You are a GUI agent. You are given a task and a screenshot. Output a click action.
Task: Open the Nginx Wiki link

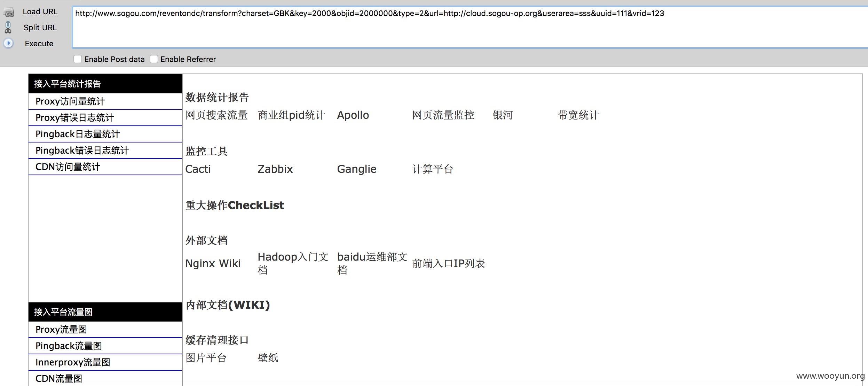213,263
